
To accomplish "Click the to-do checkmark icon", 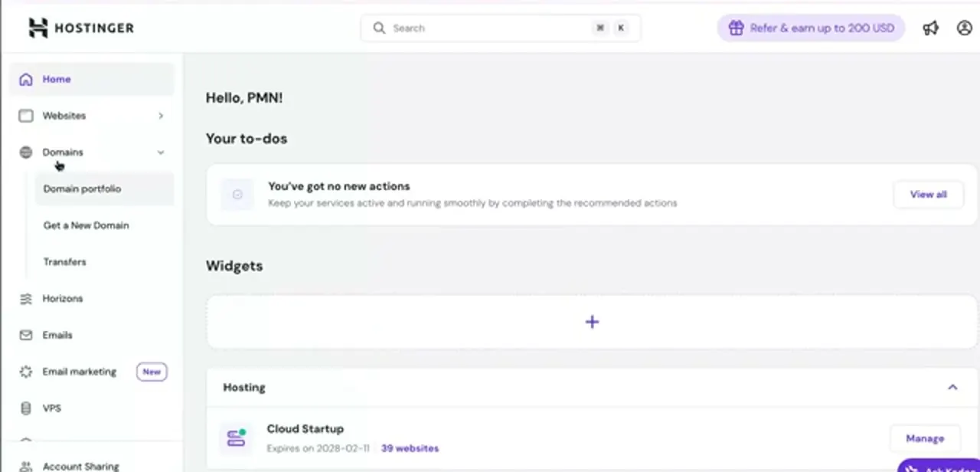I will pyautogui.click(x=237, y=195).
